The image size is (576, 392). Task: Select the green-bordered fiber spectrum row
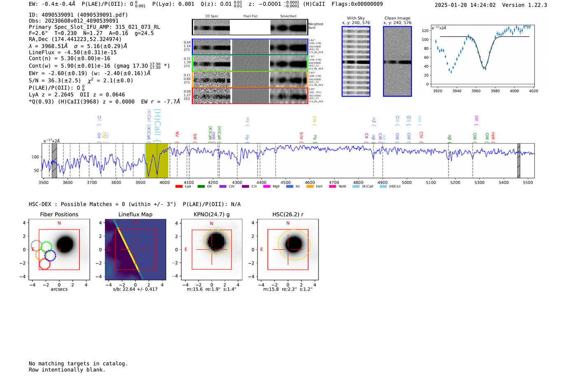click(x=250, y=63)
